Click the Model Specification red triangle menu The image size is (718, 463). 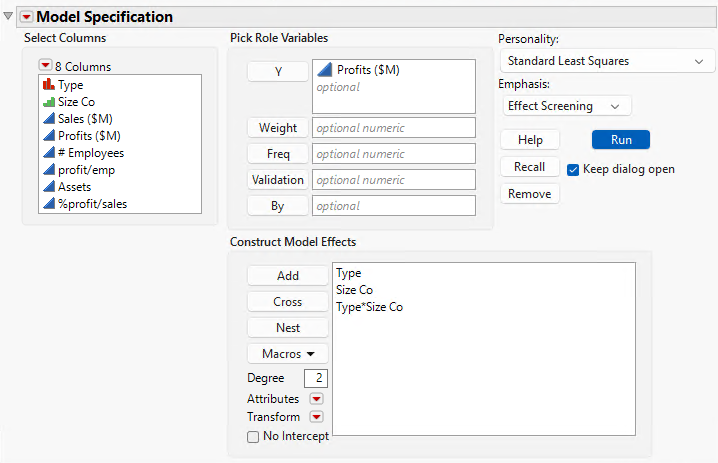(26, 17)
